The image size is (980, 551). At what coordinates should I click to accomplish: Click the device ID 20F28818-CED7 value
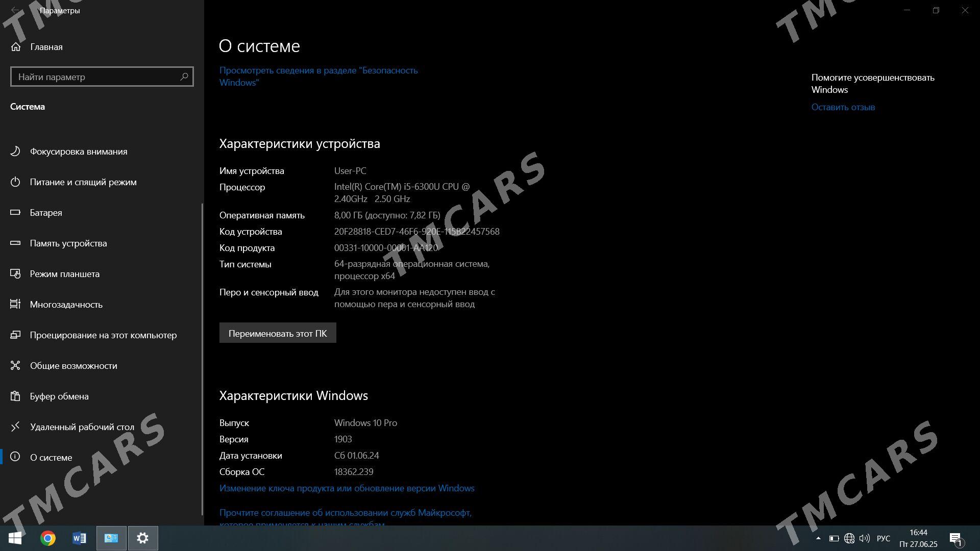pyautogui.click(x=416, y=231)
